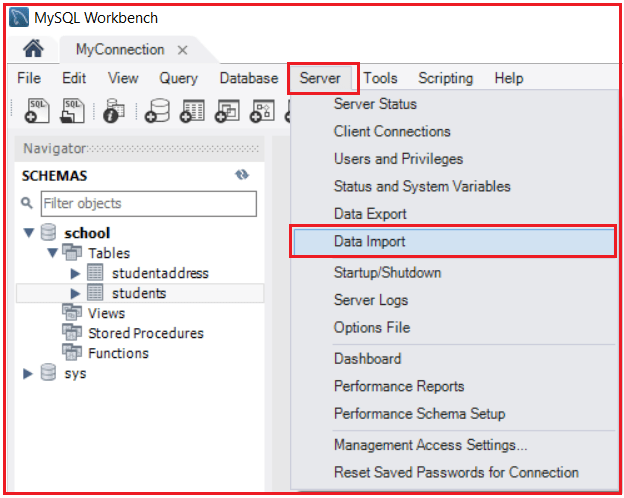Choose Data Import menu entry
Viewport: 624px width, 498px height.
pyautogui.click(x=454, y=241)
